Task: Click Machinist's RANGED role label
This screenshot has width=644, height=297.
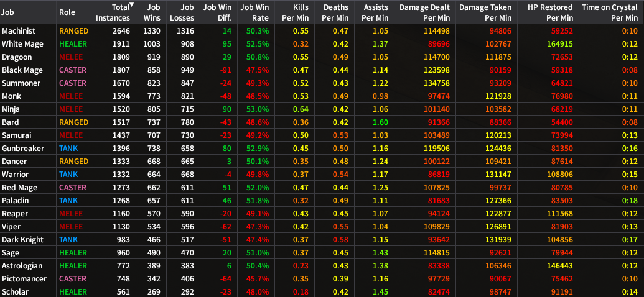Action: click(73, 31)
